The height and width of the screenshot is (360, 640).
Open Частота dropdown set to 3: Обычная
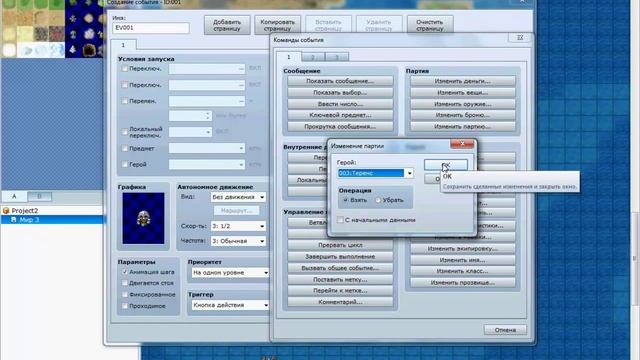click(x=238, y=241)
